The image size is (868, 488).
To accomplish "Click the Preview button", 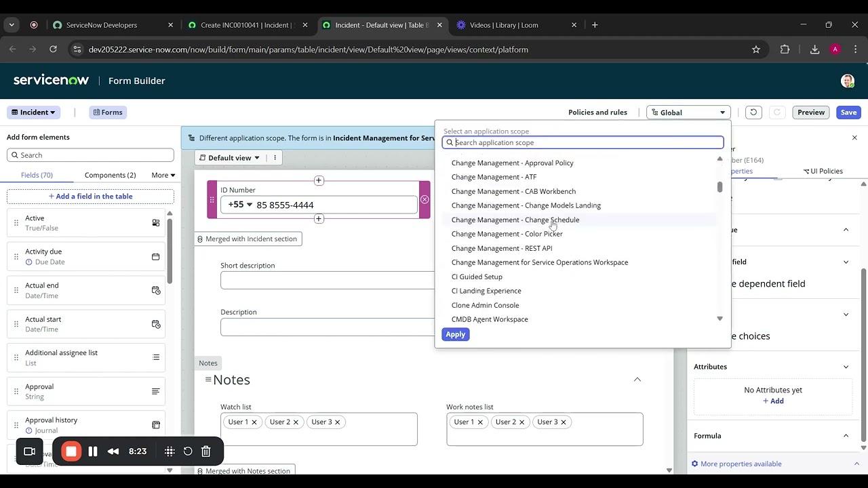I will pos(811,113).
